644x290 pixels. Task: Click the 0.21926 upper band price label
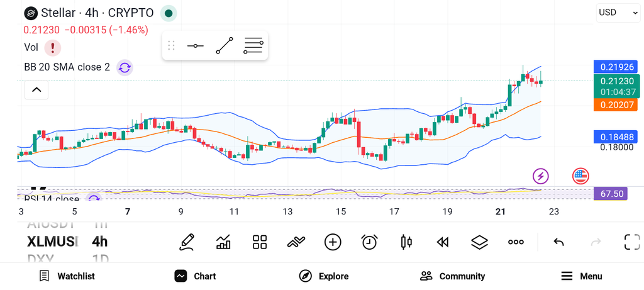tap(616, 67)
